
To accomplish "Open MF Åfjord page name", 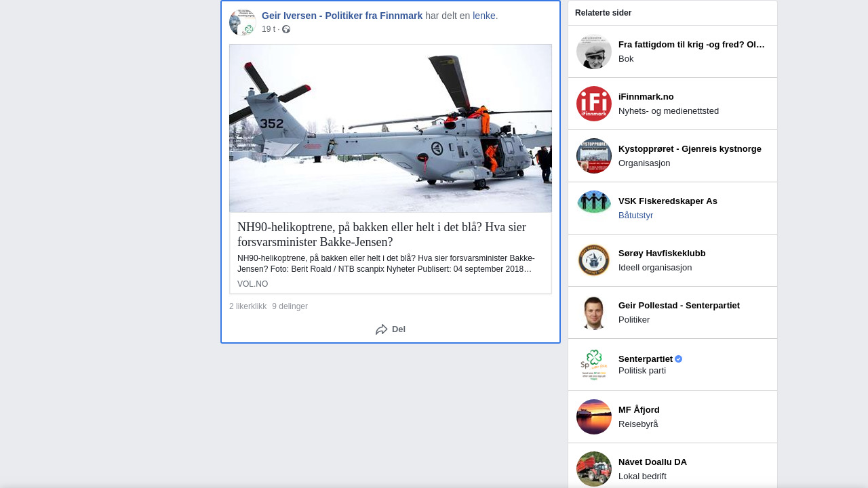I will click(x=639, y=410).
